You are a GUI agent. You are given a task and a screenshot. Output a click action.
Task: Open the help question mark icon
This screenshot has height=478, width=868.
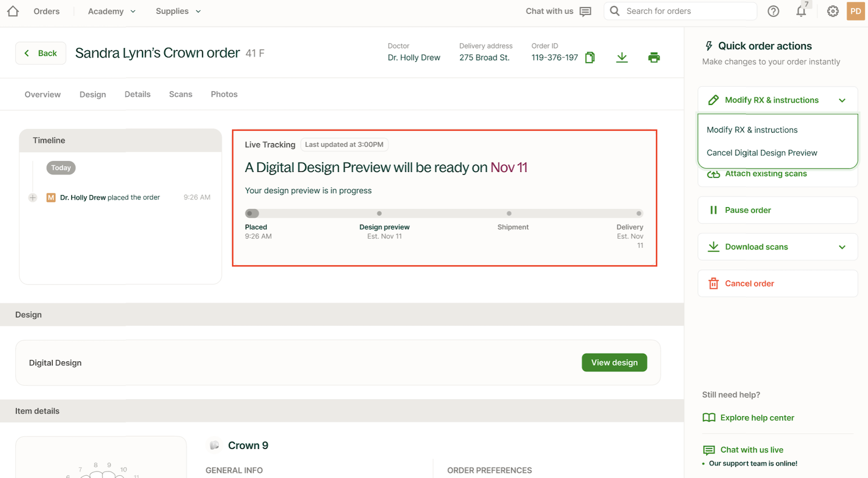(773, 11)
